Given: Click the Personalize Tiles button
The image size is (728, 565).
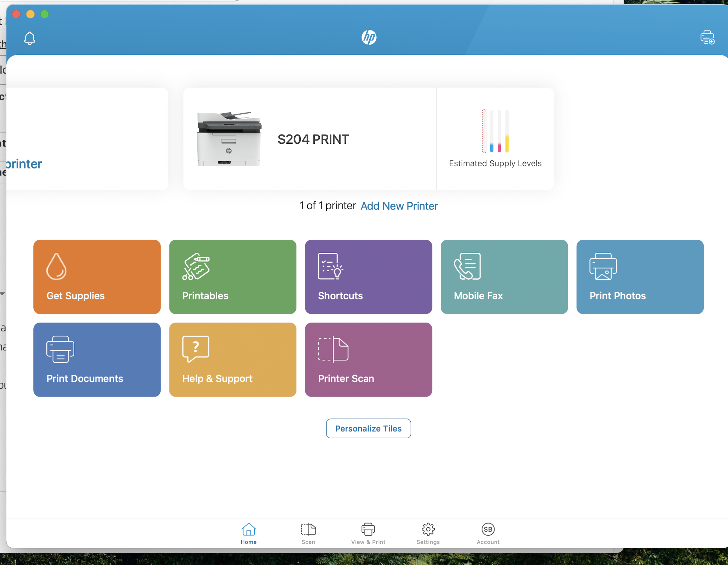Looking at the screenshot, I should click(x=368, y=428).
